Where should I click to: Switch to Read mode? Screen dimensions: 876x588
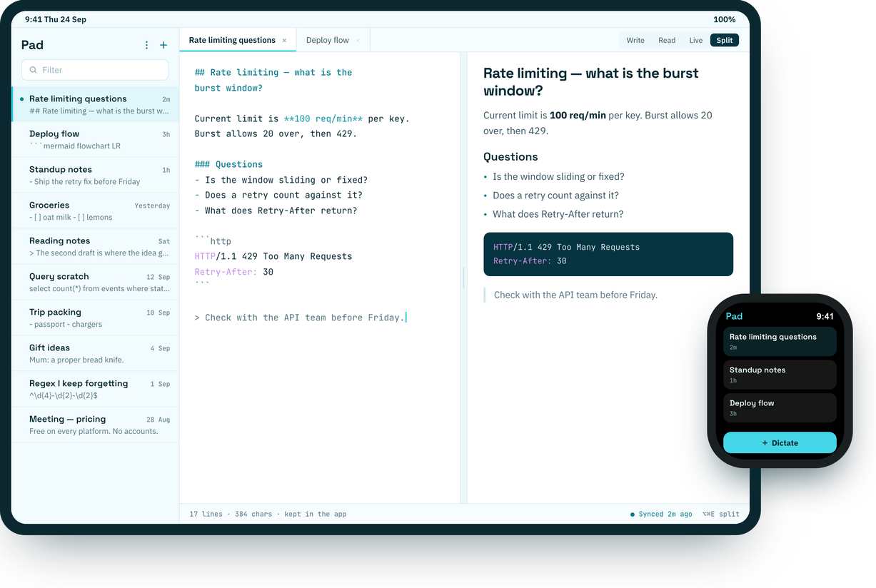(667, 41)
